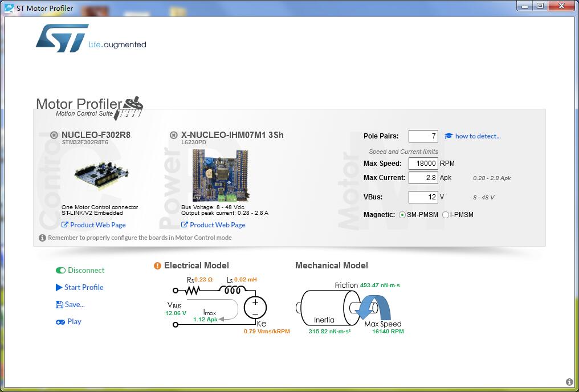Click the X-NUCLEO-IHM07M1 3Sh board title
This screenshot has height=392, width=579.
point(233,135)
